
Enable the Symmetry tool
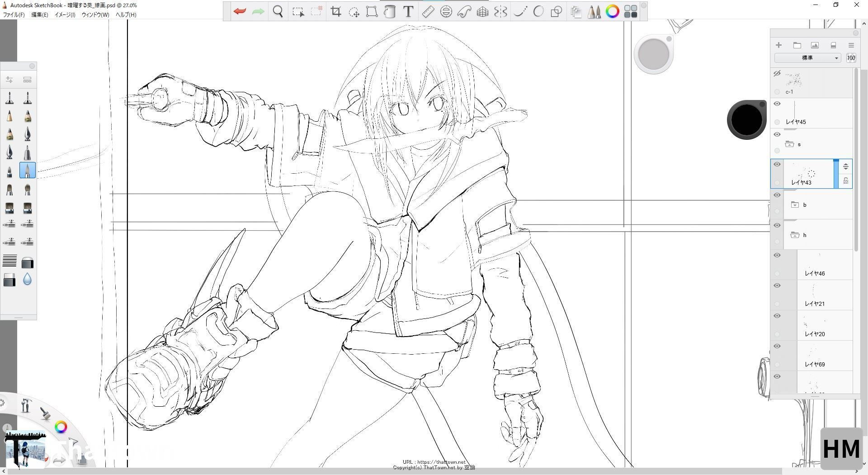(500, 11)
